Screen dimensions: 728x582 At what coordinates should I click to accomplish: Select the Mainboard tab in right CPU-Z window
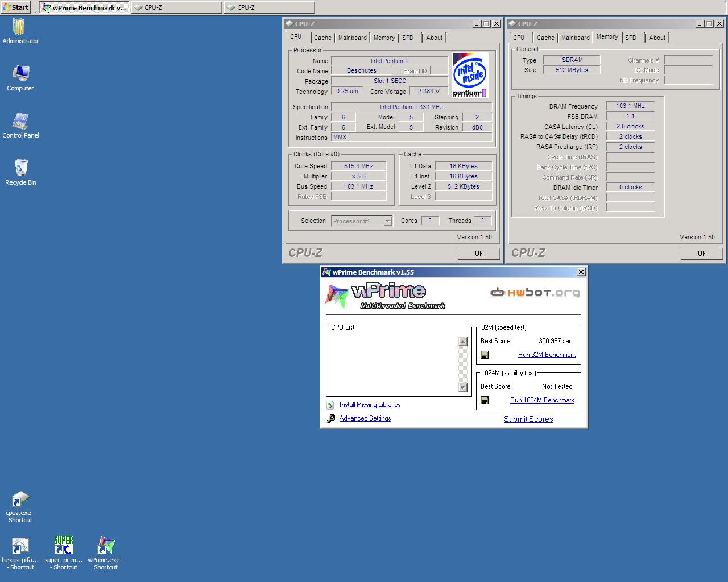pos(576,38)
